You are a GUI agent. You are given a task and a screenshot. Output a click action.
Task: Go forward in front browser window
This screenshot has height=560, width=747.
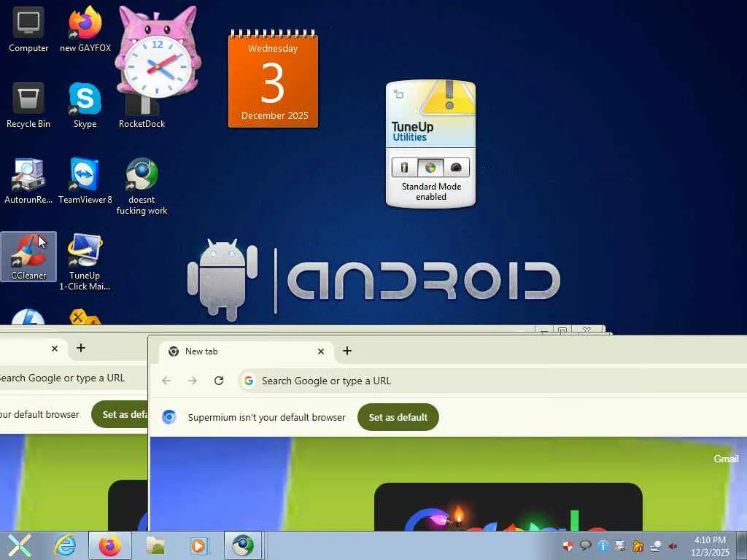point(193,381)
